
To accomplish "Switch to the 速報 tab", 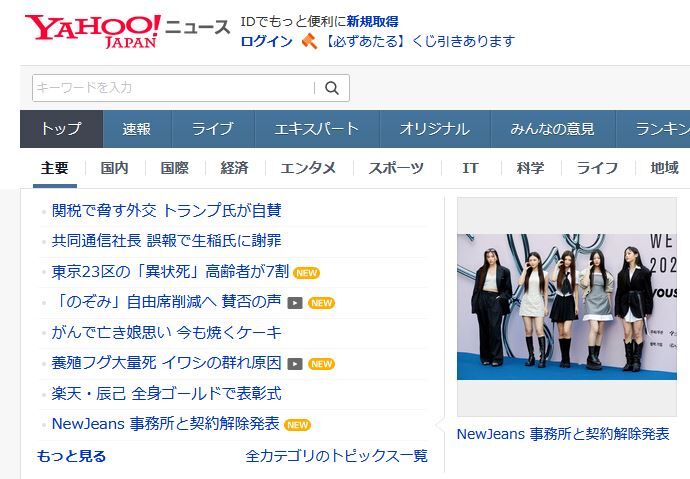I will [137, 129].
